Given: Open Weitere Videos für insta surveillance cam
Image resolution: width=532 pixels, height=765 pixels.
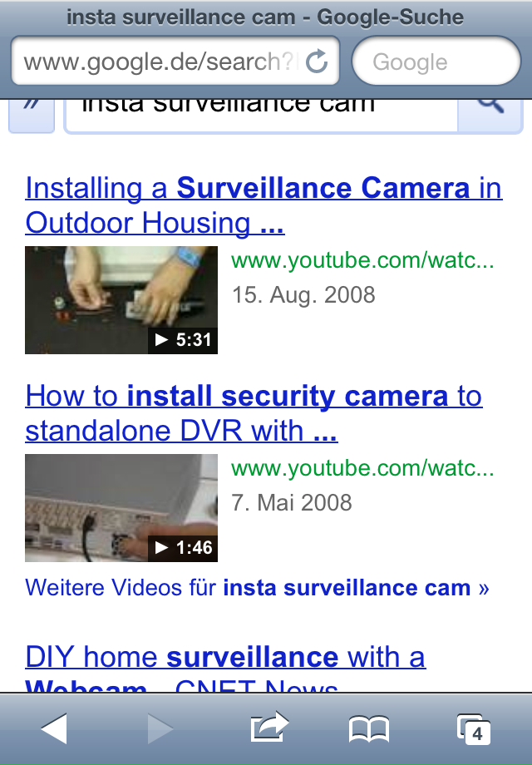Looking at the screenshot, I should point(257,587).
